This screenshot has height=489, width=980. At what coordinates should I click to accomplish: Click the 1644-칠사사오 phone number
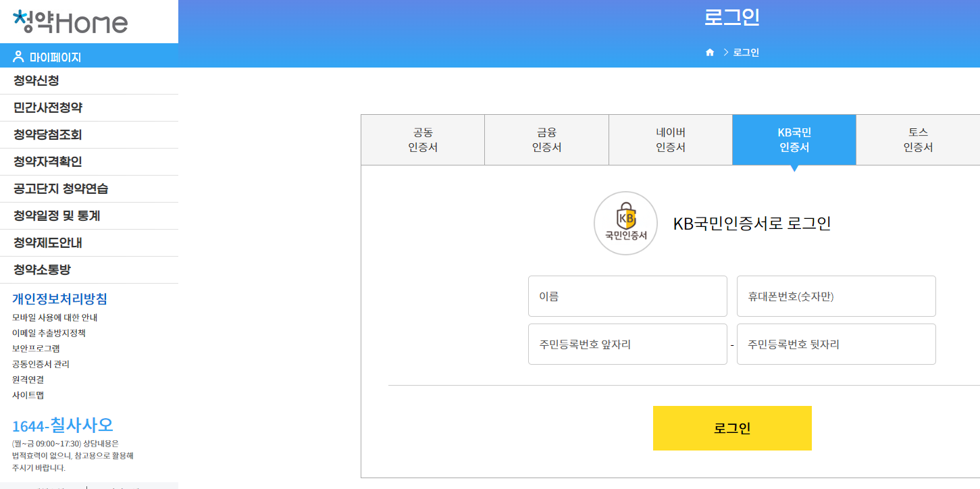click(x=63, y=426)
